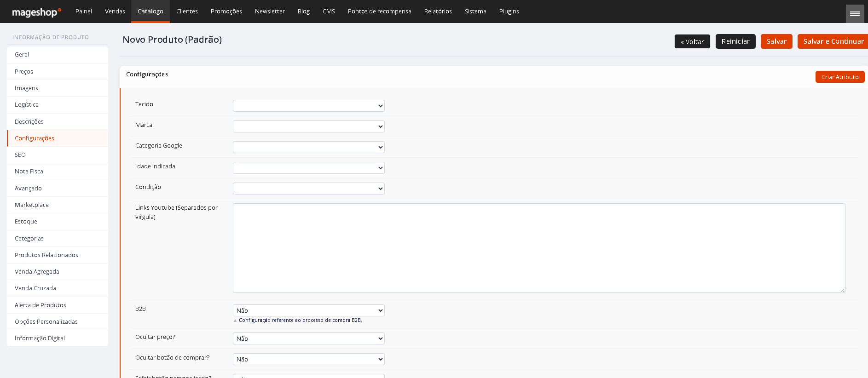
Task: Open the Marca dropdown
Action: pos(309,126)
